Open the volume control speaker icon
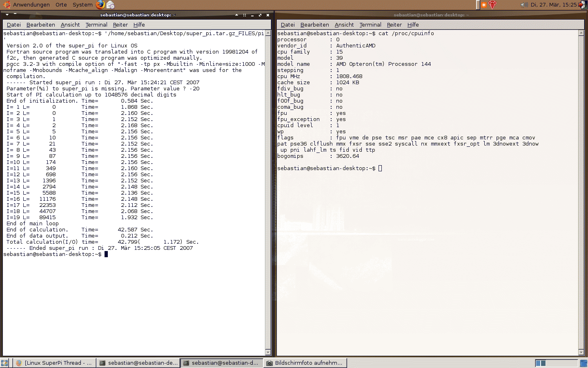Screen dimensions: 588x368 tap(524, 5)
